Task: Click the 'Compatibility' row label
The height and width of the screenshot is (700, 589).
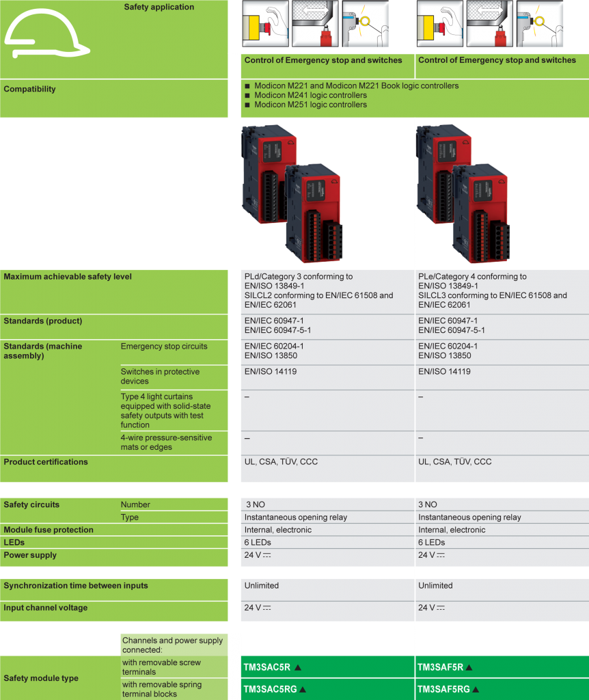Action: 30,89
